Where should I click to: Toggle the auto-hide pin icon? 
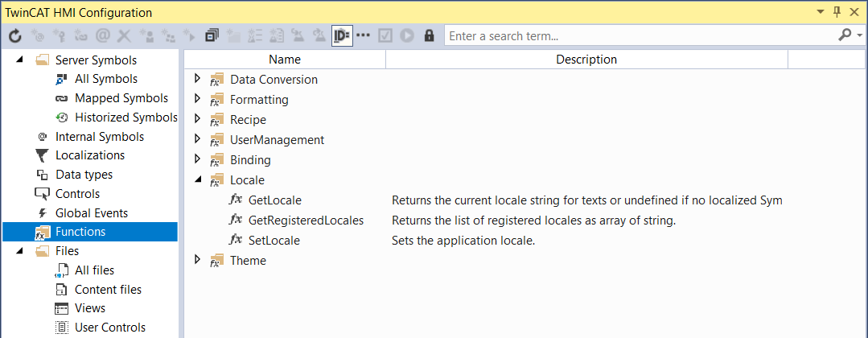[837, 11]
